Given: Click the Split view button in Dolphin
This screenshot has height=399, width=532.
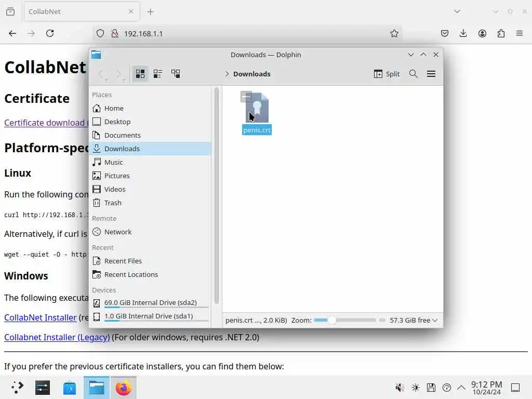Looking at the screenshot, I should (387, 74).
